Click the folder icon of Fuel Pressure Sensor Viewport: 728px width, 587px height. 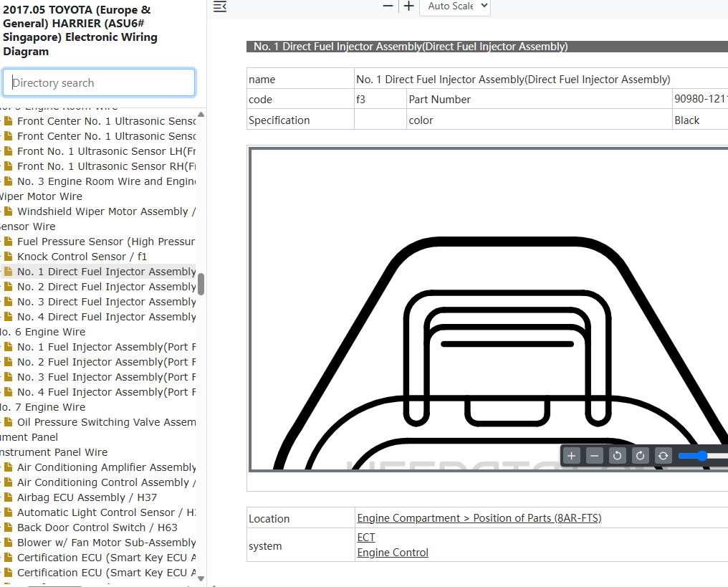[x=9, y=242]
